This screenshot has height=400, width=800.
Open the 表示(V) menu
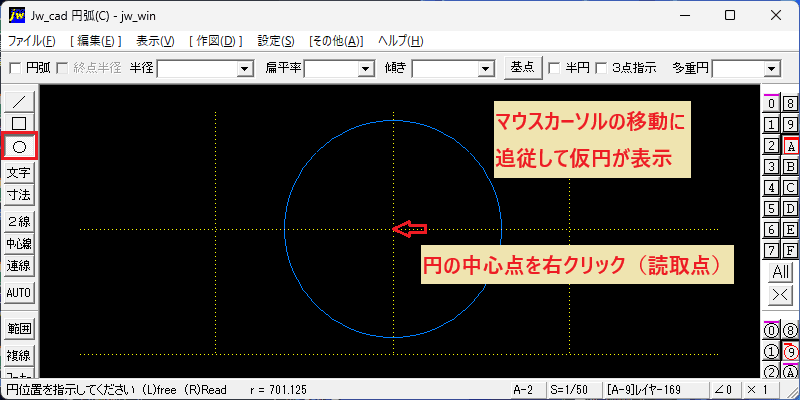pyautogui.click(x=155, y=41)
